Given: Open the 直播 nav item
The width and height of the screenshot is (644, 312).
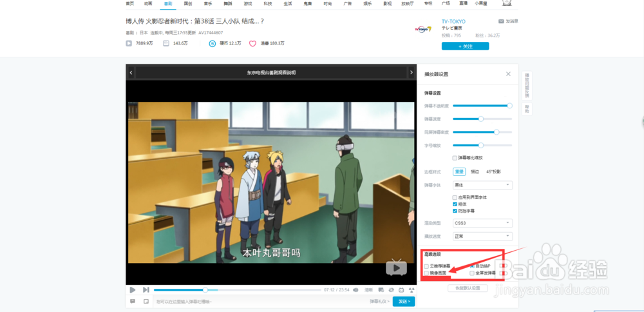Looking at the screenshot, I should 464,3.
